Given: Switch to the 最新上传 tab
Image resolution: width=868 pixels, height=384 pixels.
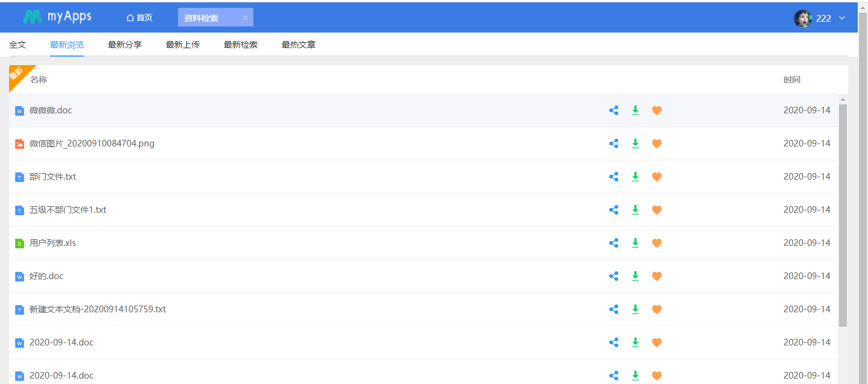Looking at the screenshot, I should coord(183,45).
